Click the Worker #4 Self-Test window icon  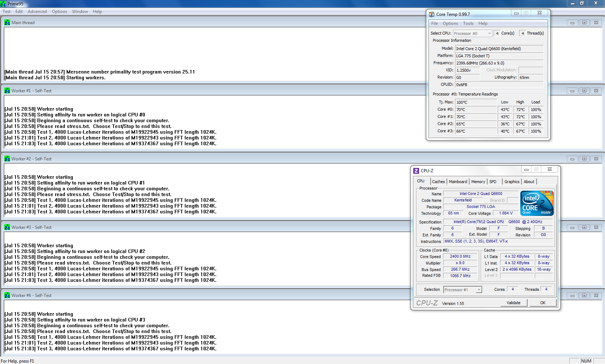tap(7, 296)
